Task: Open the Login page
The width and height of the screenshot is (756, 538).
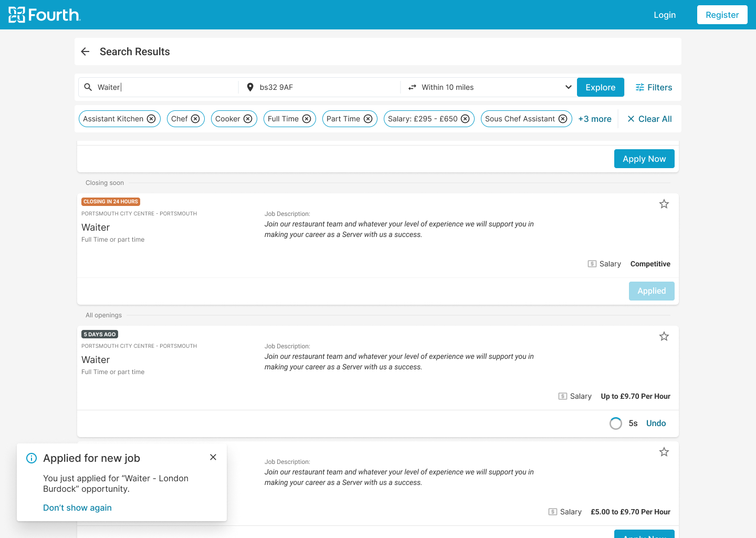Action: click(x=665, y=15)
